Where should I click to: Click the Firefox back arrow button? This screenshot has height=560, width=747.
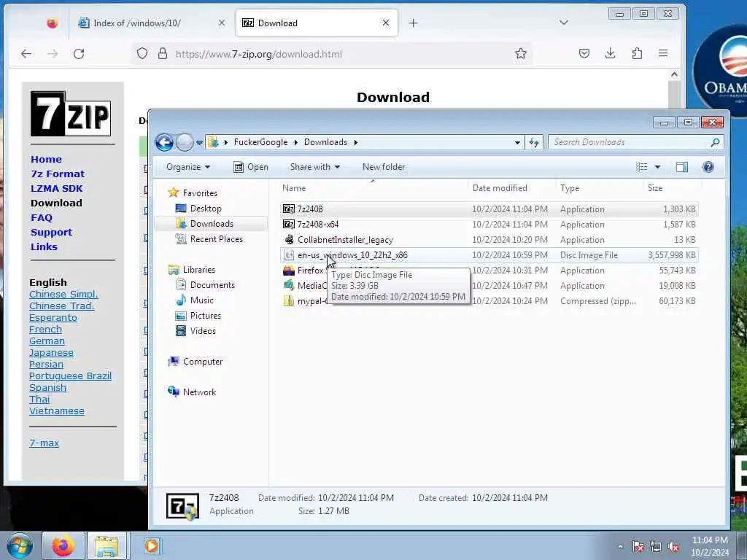click(x=26, y=54)
